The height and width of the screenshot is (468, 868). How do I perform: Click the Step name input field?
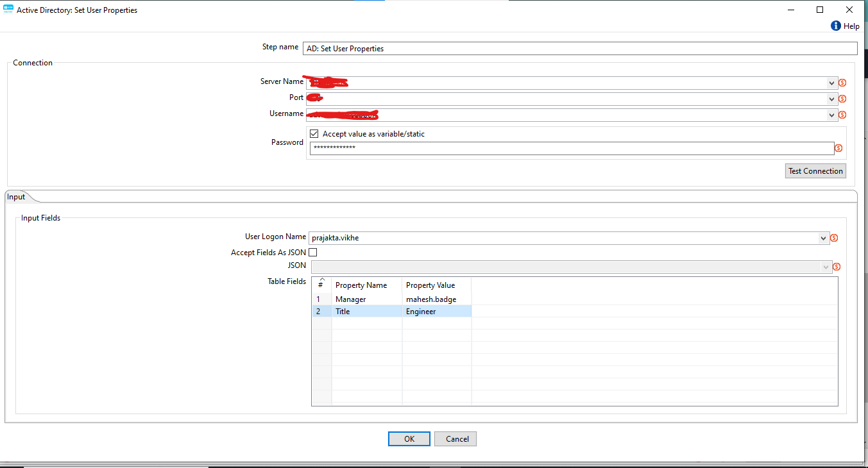click(x=580, y=48)
